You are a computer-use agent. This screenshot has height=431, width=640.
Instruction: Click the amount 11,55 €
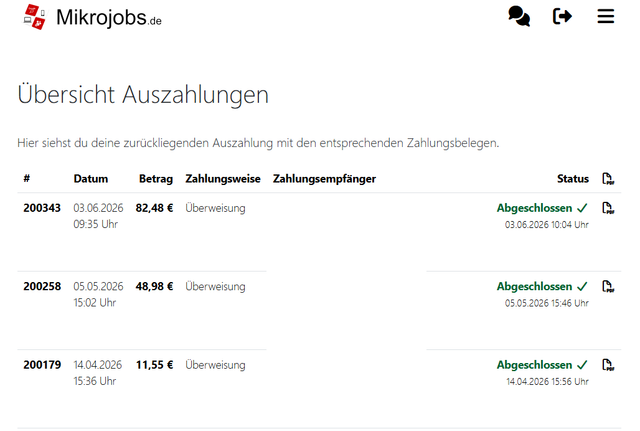[154, 365]
